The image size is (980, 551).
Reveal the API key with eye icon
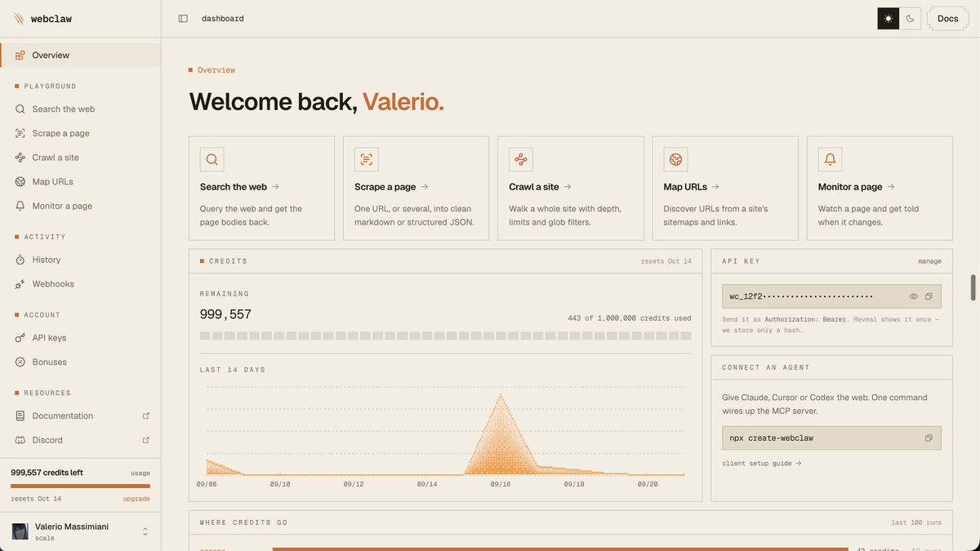[x=914, y=296]
